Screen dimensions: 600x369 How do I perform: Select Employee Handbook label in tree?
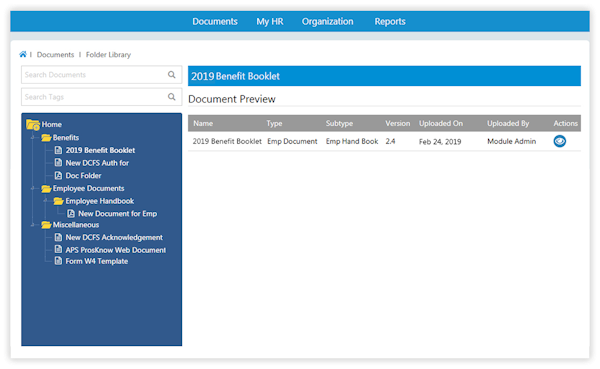pyautogui.click(x=100, y=201)
